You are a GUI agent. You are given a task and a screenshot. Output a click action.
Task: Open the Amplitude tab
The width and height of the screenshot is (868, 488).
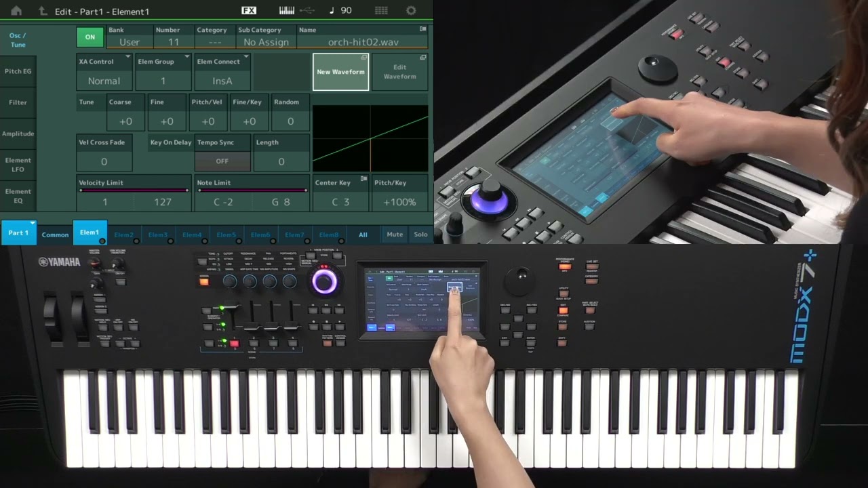coord(18,134)
